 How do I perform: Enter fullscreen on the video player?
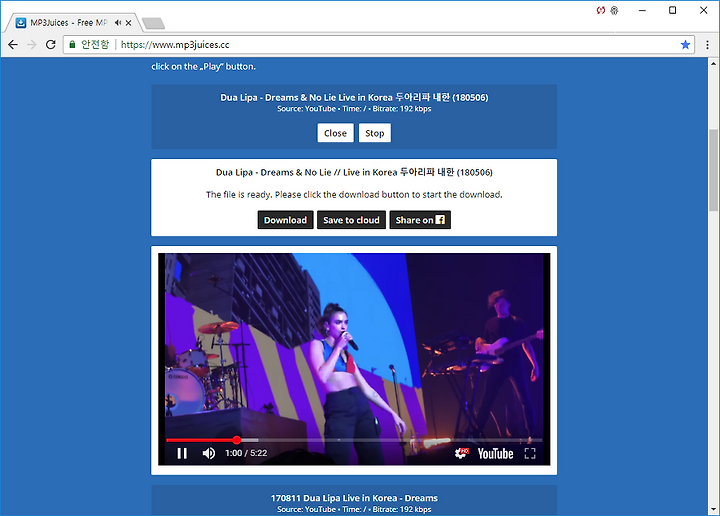click(x=530, y=453)
